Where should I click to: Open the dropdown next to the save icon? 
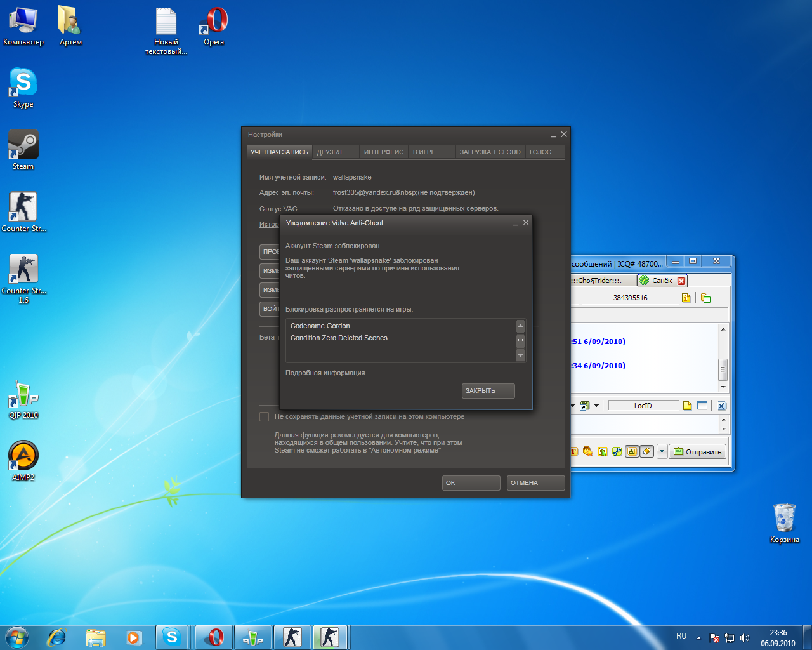596,406
